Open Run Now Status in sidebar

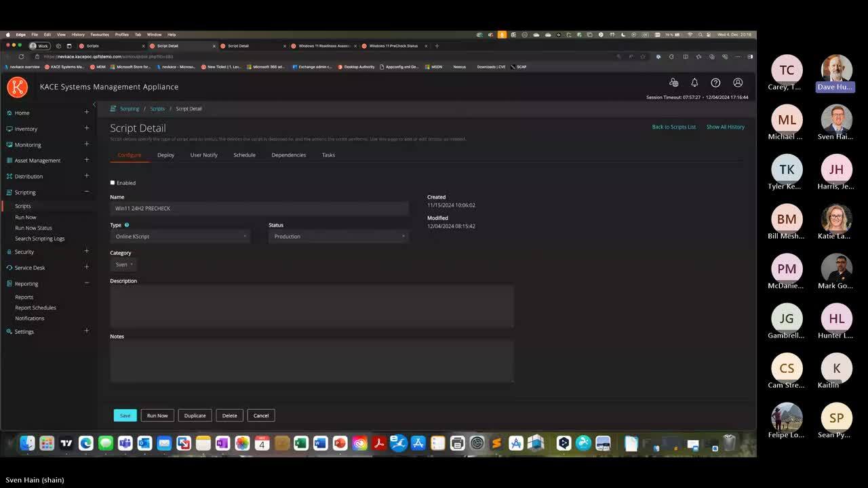pos(34,228)
